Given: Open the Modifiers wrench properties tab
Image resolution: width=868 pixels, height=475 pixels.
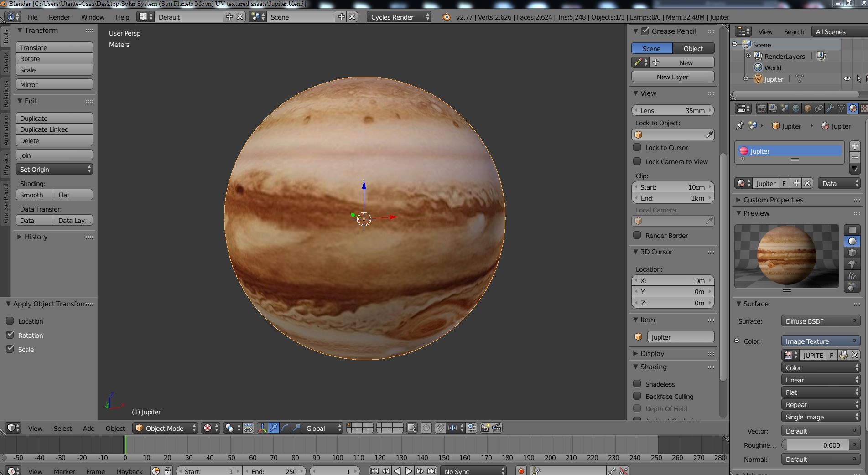Looking at the screenshot, I should coord(830,108).
